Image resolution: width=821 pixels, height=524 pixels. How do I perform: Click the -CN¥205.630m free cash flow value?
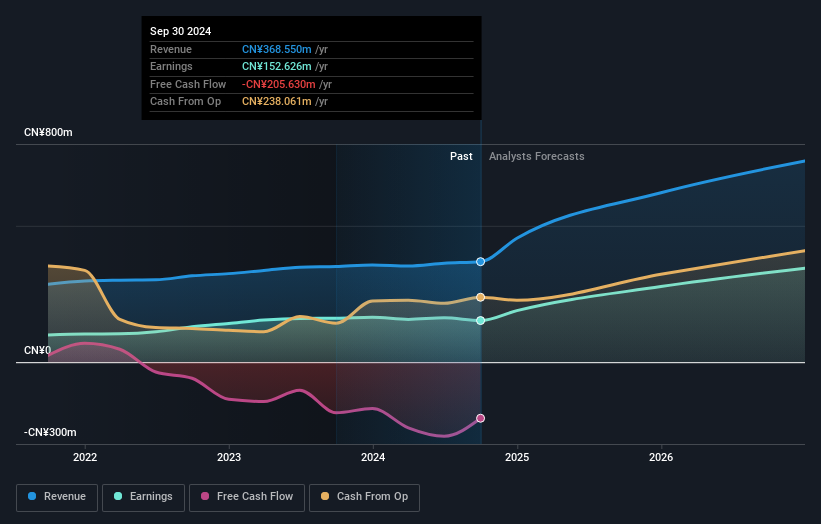(279, 84)
